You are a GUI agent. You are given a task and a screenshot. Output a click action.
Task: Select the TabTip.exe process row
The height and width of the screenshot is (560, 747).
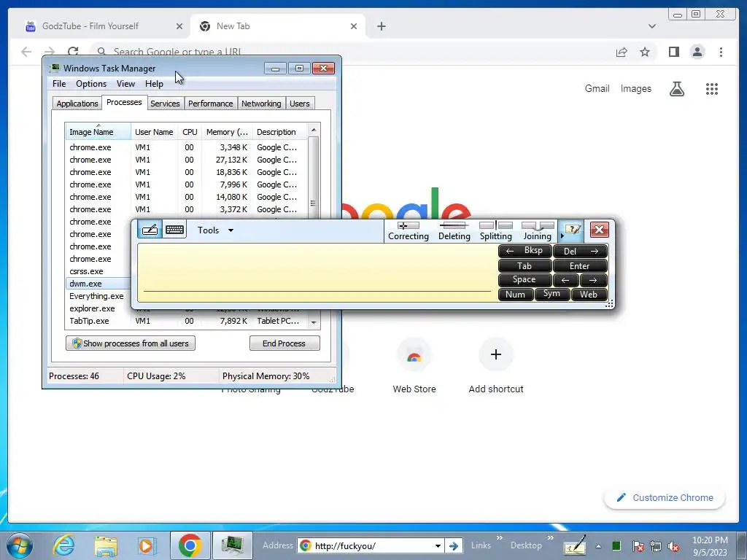tap(187, 321)
